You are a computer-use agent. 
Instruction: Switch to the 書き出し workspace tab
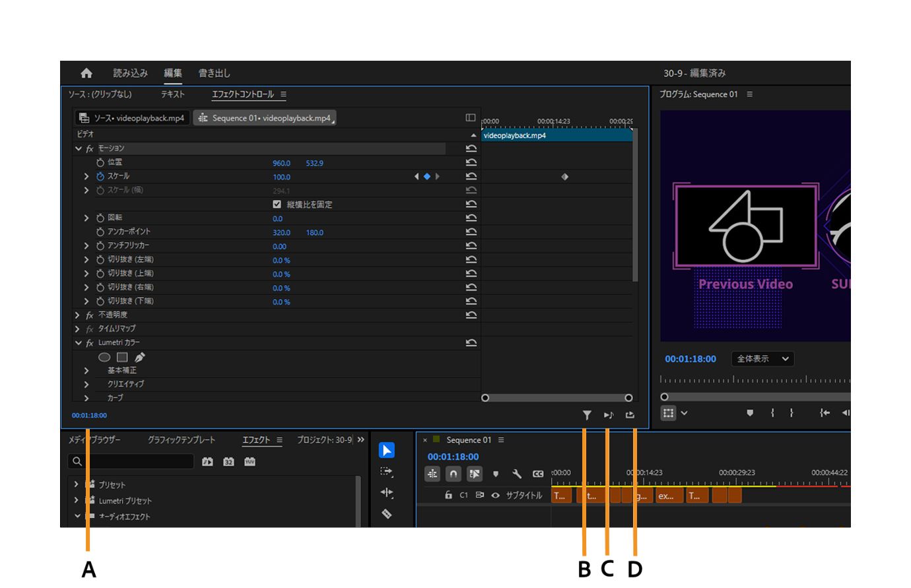coord(215,73)
